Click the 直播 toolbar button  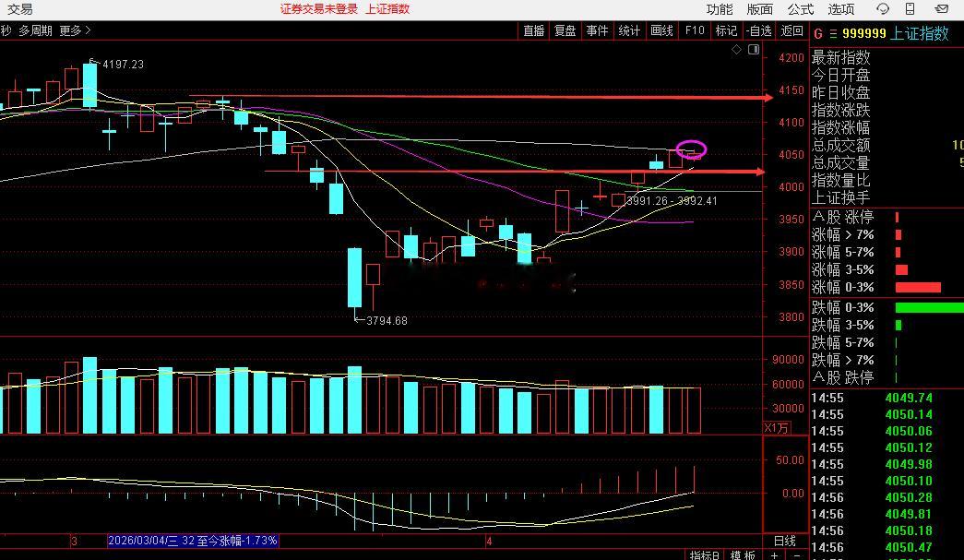click(x=533, y=30)
